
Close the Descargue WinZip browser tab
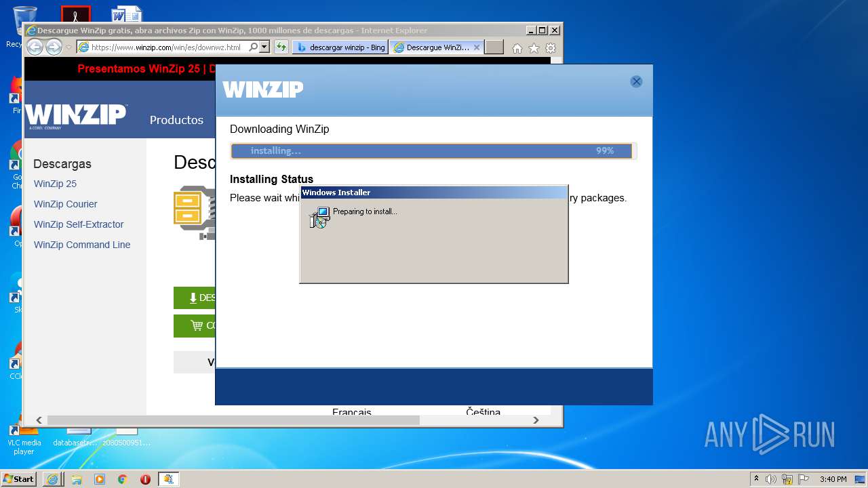point(477,47)
